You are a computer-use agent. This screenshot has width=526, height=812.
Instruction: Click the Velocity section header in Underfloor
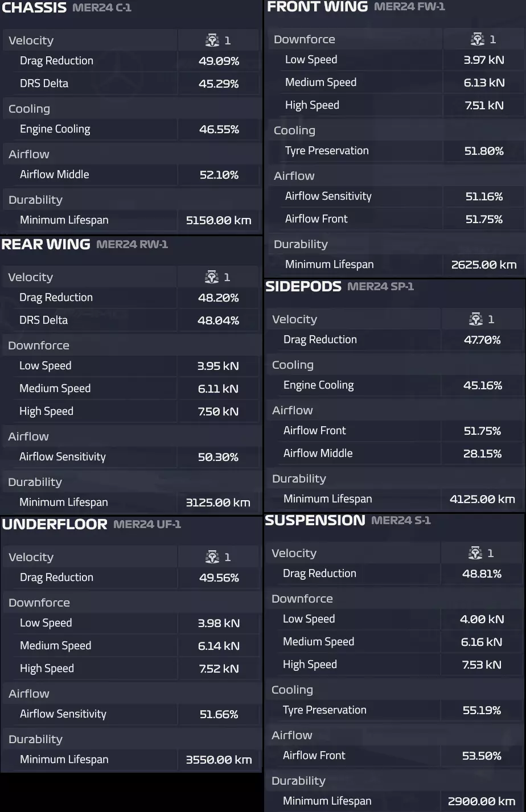(x=31, y=557)
